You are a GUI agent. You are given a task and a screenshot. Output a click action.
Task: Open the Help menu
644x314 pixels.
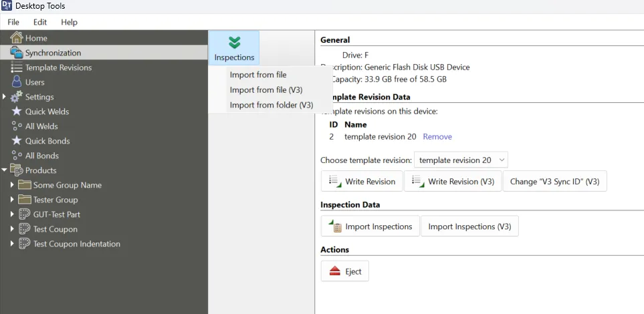(69, 22)
